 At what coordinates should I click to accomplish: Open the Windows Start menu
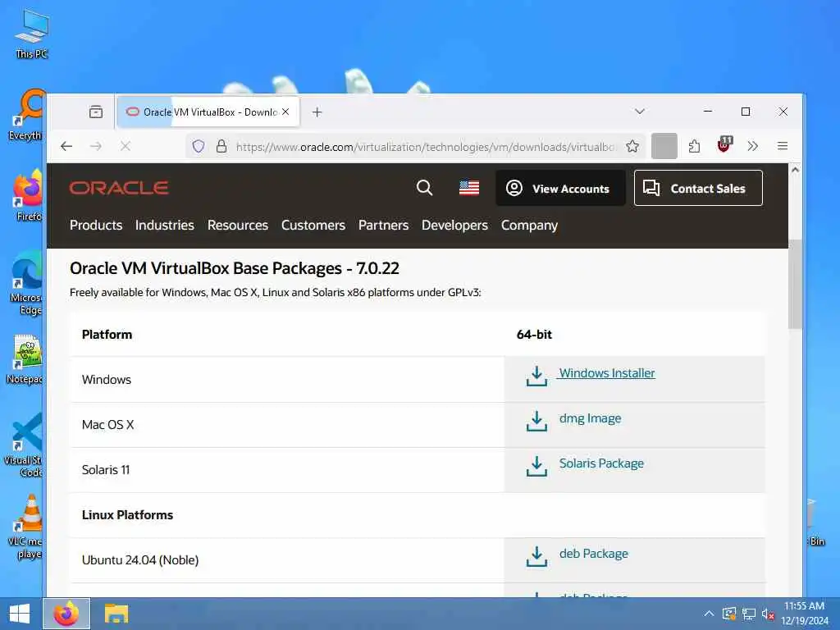pos(20,614)
